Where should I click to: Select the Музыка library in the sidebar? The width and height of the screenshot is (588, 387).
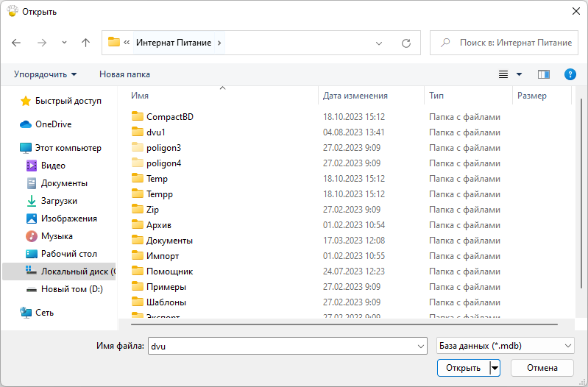click(57, 236)
